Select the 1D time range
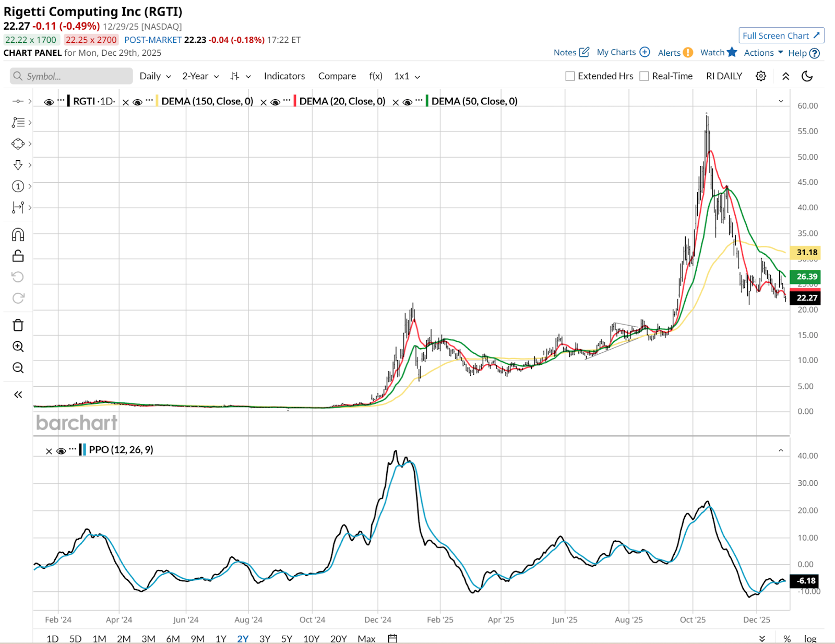 click(52, 639)
